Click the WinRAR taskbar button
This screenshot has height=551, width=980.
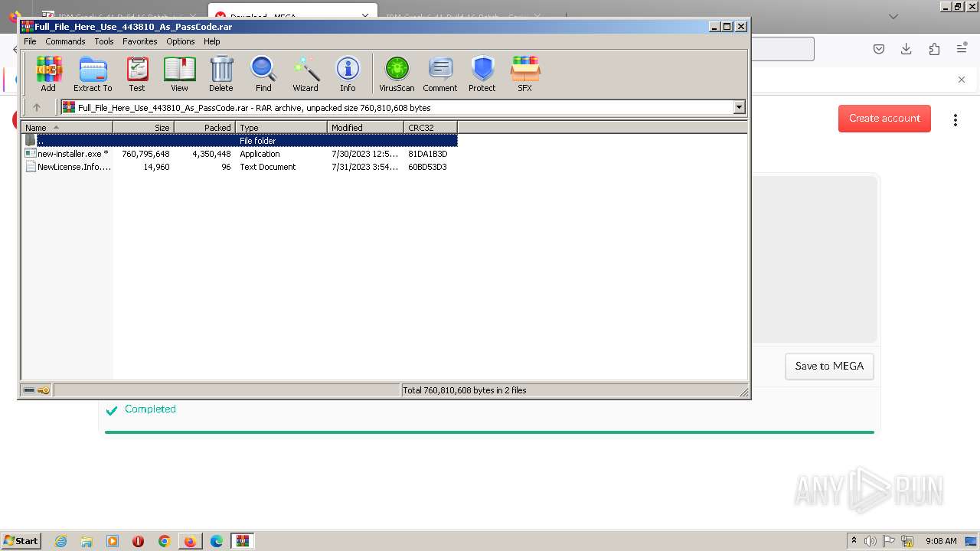[243, 541]
